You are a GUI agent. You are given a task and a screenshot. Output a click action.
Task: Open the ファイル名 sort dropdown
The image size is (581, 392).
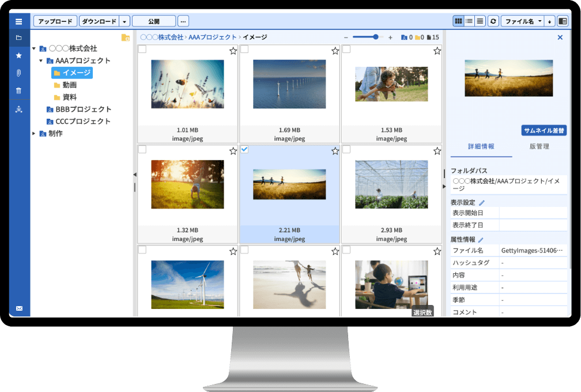[523, 21]
